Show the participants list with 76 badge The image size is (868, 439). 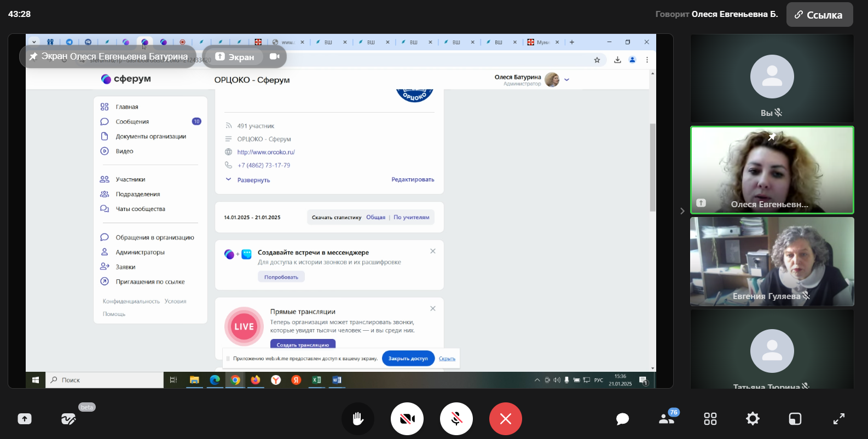(667, 419)
